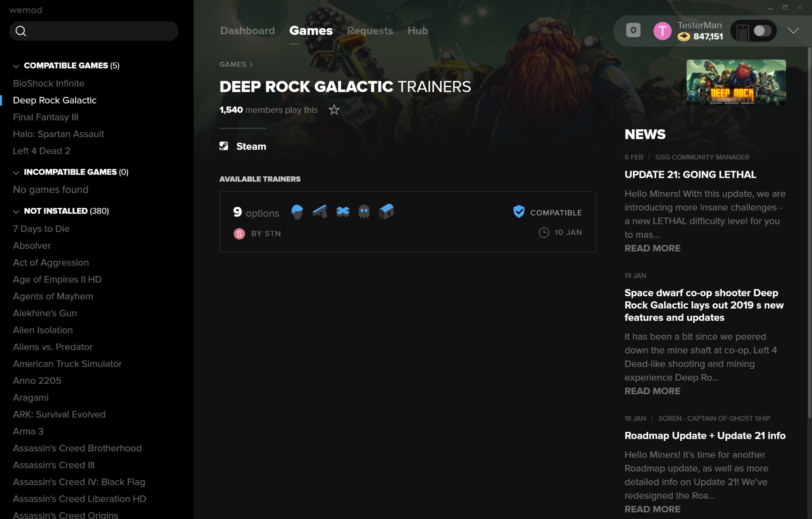812x519 pixels.
Task: Open ARK: Survival Evolved entry
Action: coord(59,415)
